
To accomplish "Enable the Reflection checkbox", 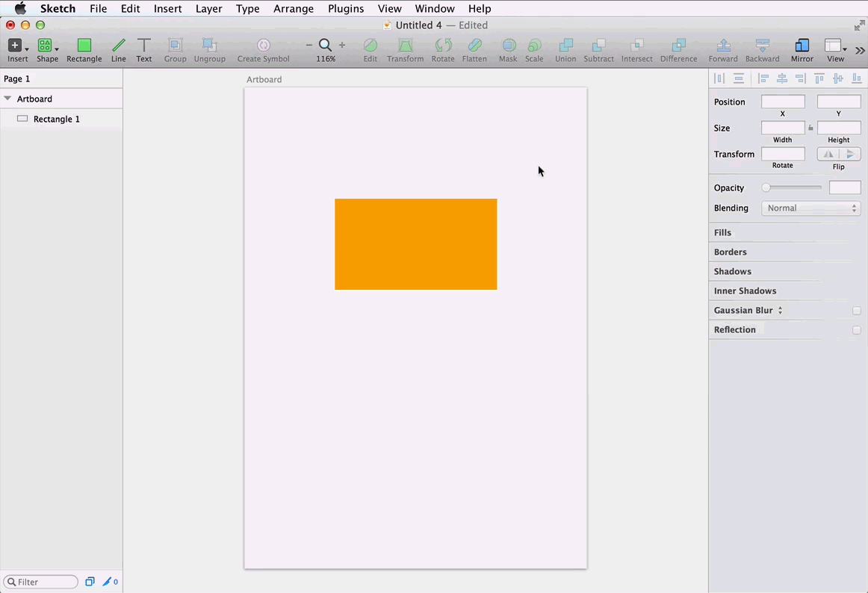I will click(857, 330).
